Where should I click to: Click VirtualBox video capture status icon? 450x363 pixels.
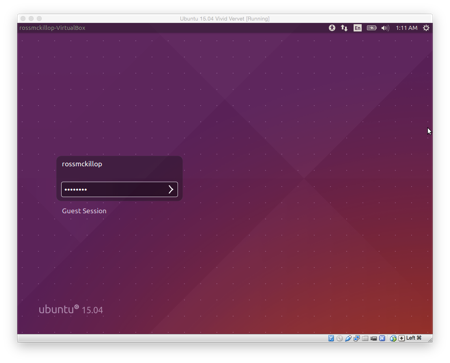(374, 338)
